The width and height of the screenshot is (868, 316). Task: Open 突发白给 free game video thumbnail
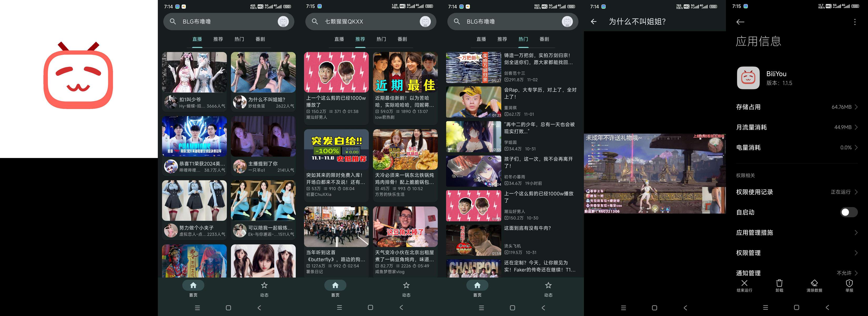tap(336, 149)
